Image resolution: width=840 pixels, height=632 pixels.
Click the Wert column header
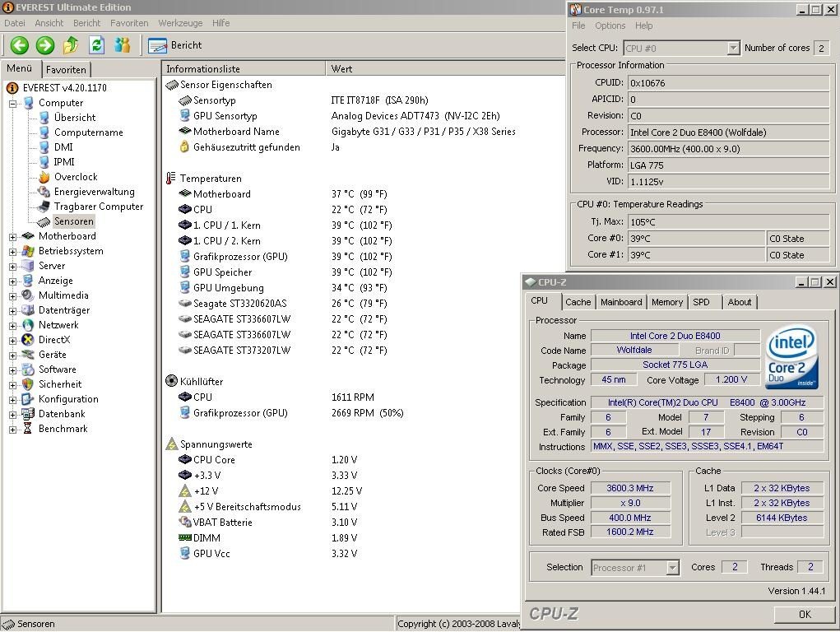click(x=446, y=68)
